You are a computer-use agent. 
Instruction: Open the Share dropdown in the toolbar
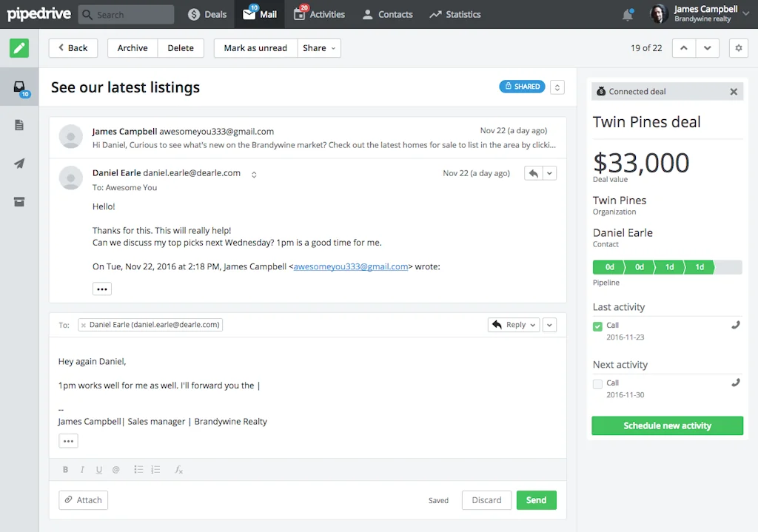[x=318, y=47]
